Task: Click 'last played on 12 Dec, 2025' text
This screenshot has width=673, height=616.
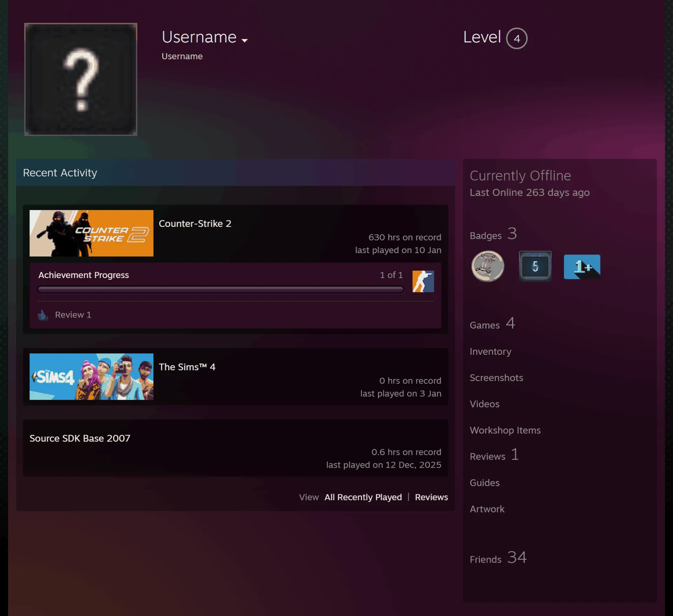Action: point(384,465)
